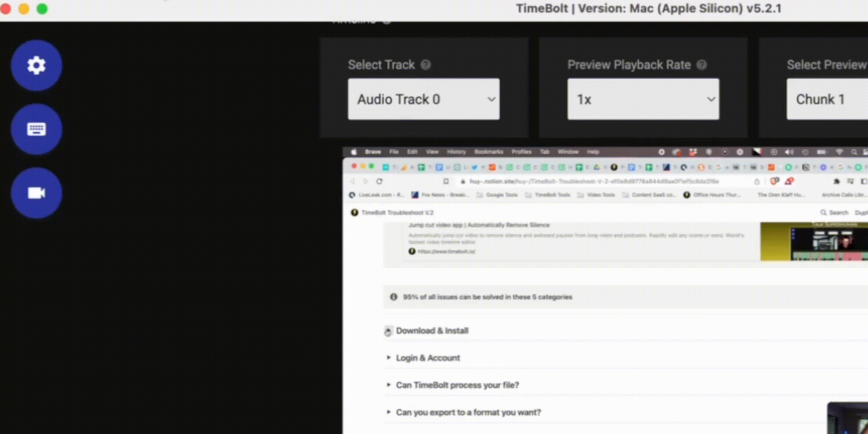Open the Tab menu in previewed Brave
The image size is (868, 434).
(545, 152)
